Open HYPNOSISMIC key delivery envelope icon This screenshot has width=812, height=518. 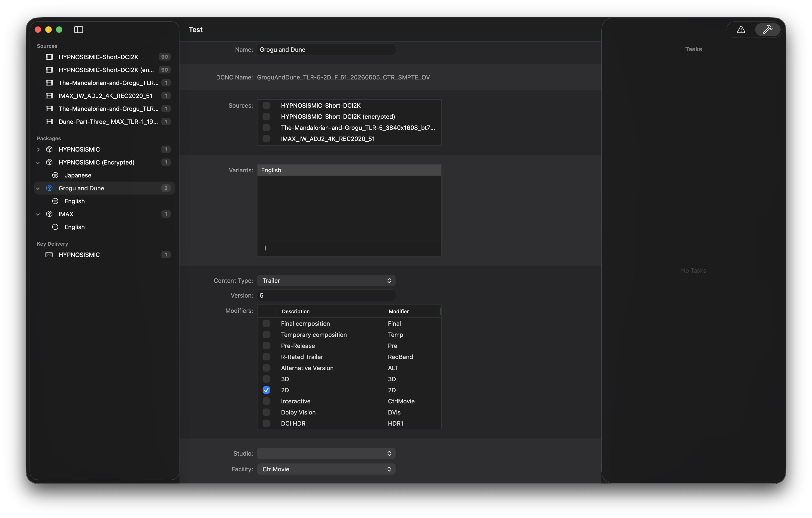point(49,255)
